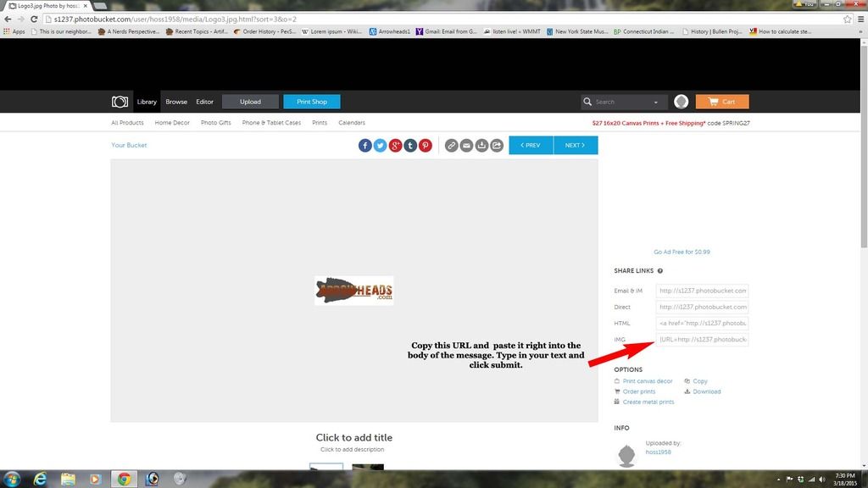868x488 pixels.
Task: Click the Action Center flag in system tray
Action: (x=789, y=480)
